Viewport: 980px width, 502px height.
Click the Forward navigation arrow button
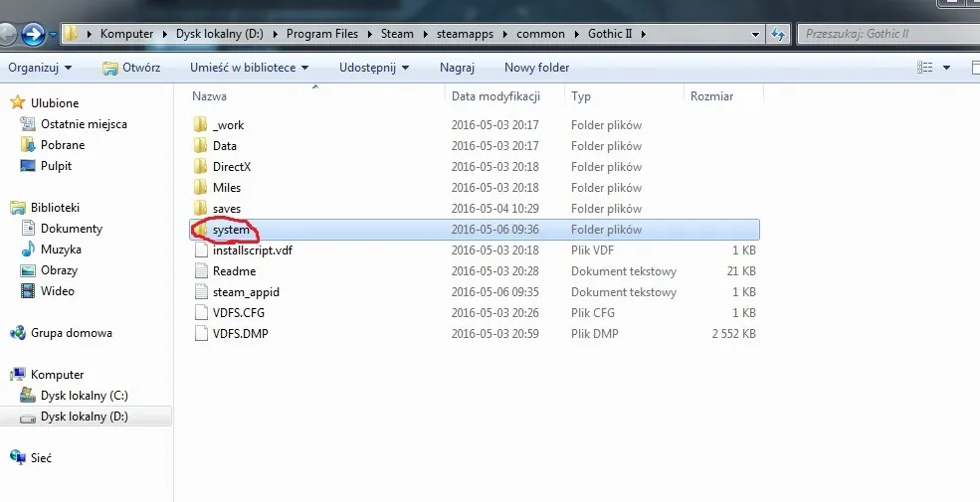(33, 34)
